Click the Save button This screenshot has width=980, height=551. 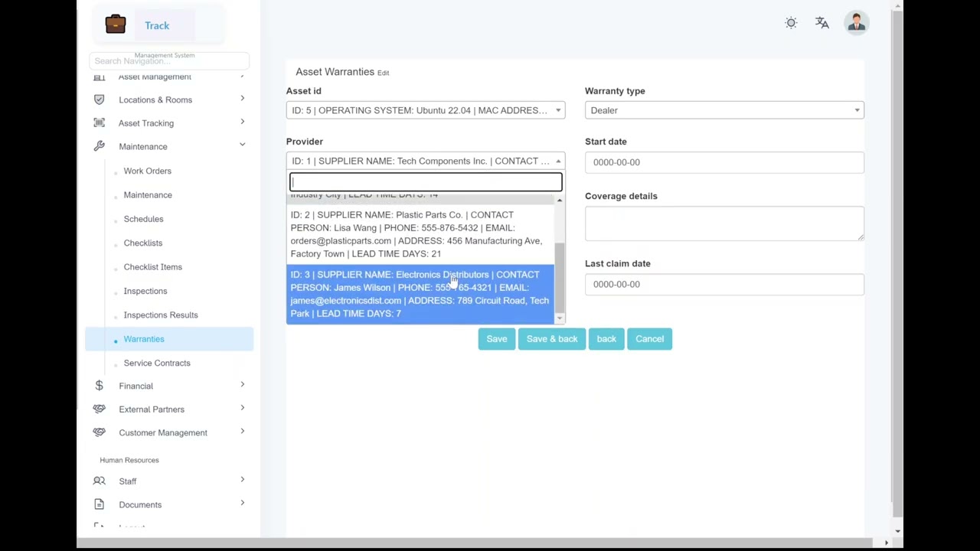[x=496, y=339]
